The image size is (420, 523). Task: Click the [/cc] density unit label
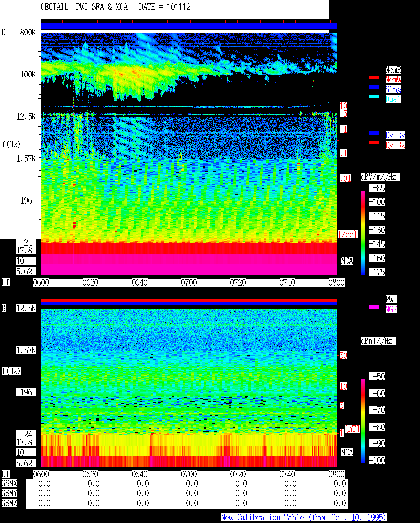[x=347, y=235]
